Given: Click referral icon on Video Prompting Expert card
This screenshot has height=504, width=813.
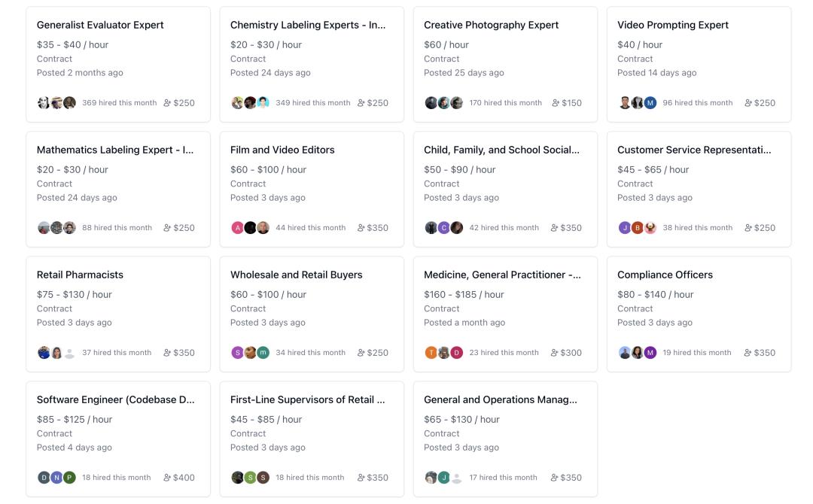Looking at the screenshot, I should click(x=749, y=103).
